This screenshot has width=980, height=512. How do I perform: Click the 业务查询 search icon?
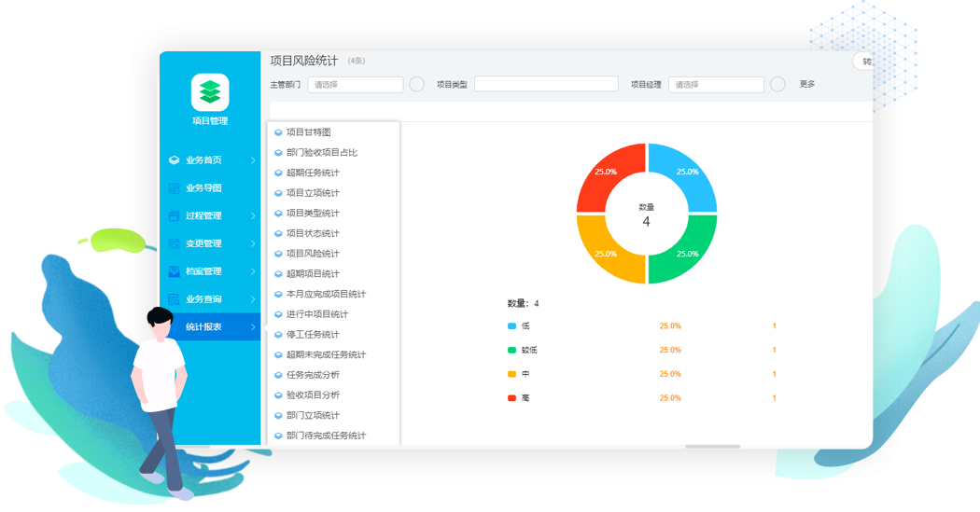(174, 299)
